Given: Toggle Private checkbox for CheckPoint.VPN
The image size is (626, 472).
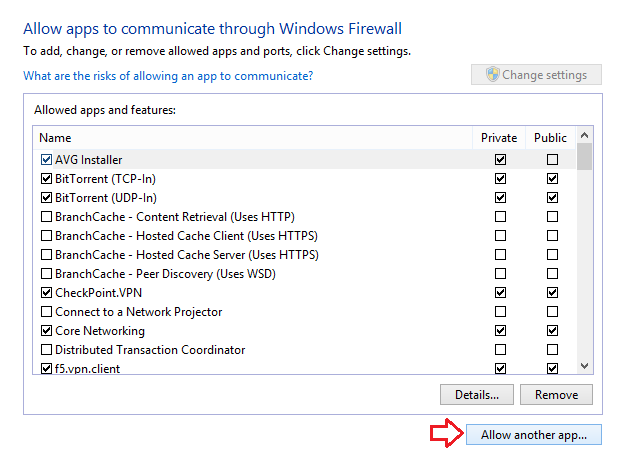Looking at the screenshot, I should click(x=500, y=293).
